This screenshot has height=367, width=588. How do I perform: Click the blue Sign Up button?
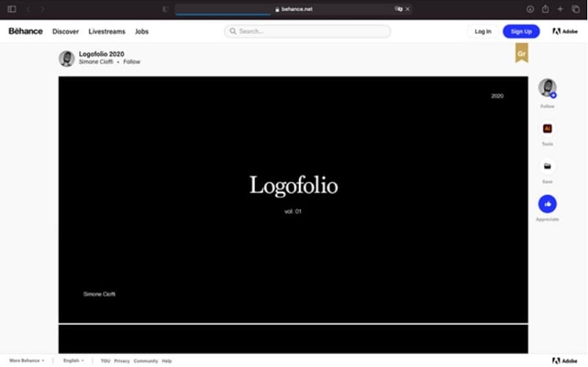521,32
